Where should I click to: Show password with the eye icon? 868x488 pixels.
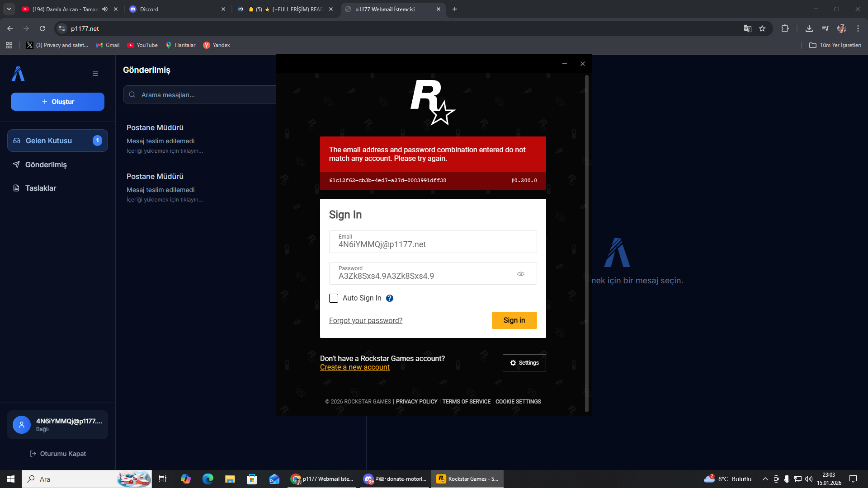point(521,274)
